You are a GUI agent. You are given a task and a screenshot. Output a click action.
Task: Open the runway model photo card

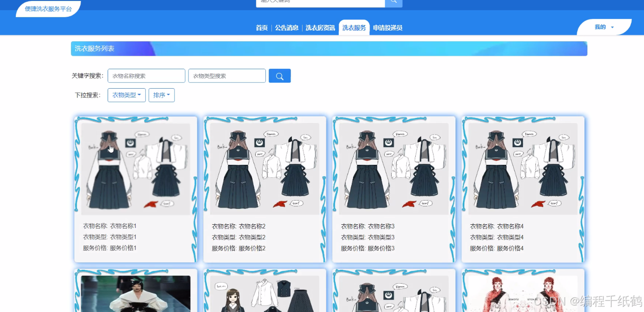135,293
